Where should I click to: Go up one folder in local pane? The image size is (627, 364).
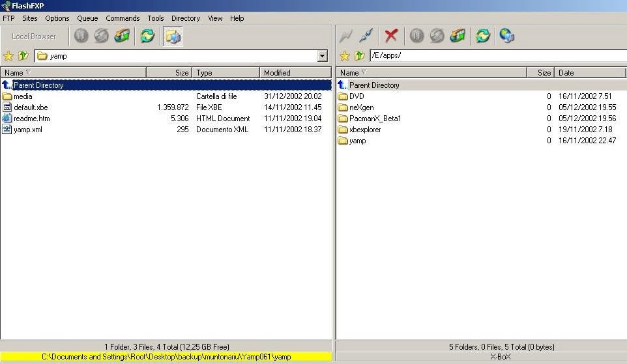pyautogui.click(x=23, y=56)
